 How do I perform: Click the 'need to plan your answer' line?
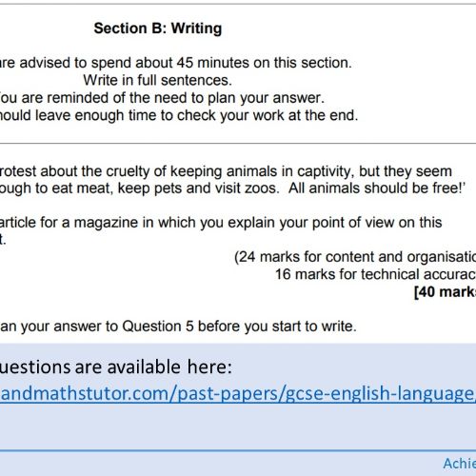162,98
